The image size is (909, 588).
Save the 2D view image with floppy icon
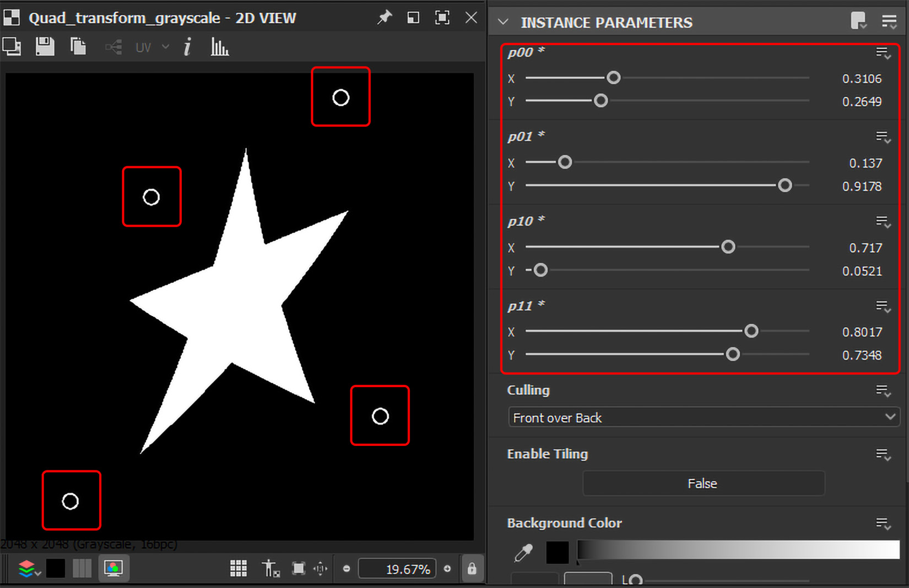pyautogui.click(x=45, y=47)
